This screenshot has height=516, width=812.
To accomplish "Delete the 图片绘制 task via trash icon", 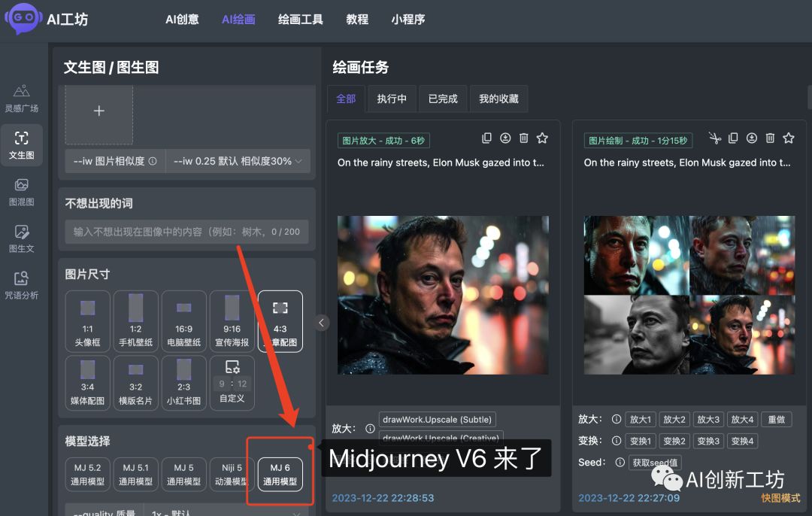I will click(x=770, y=138).
